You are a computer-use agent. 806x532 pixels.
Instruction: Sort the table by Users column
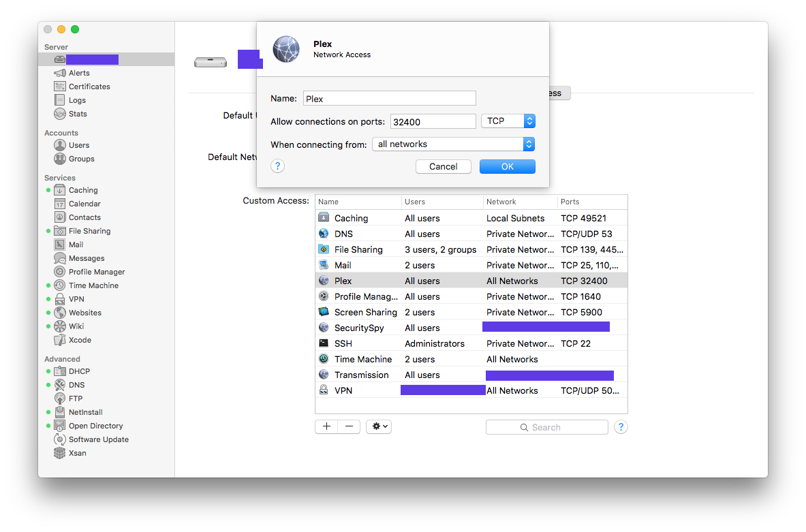click(x=442, y=202)
